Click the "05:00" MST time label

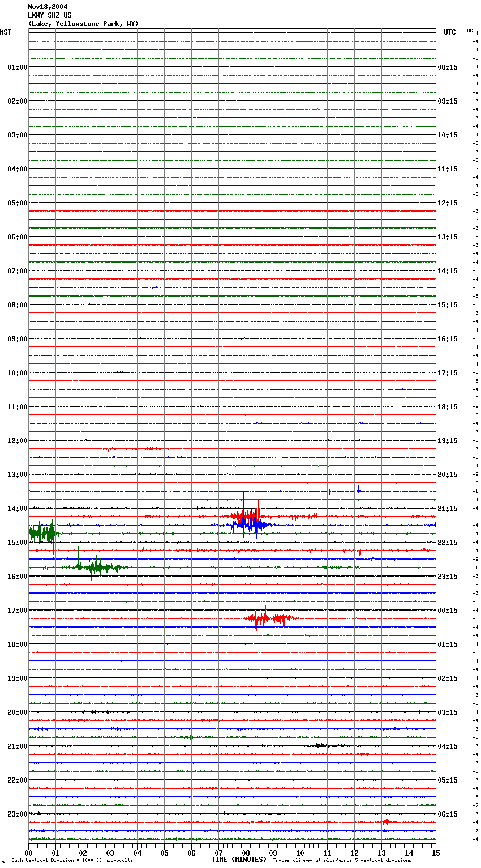[x=18, y=203]
